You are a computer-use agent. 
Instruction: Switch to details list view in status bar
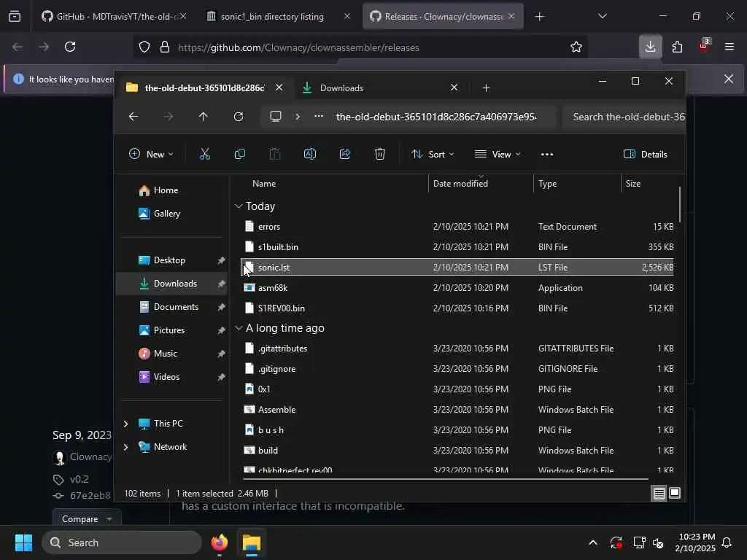click(659, 493)
